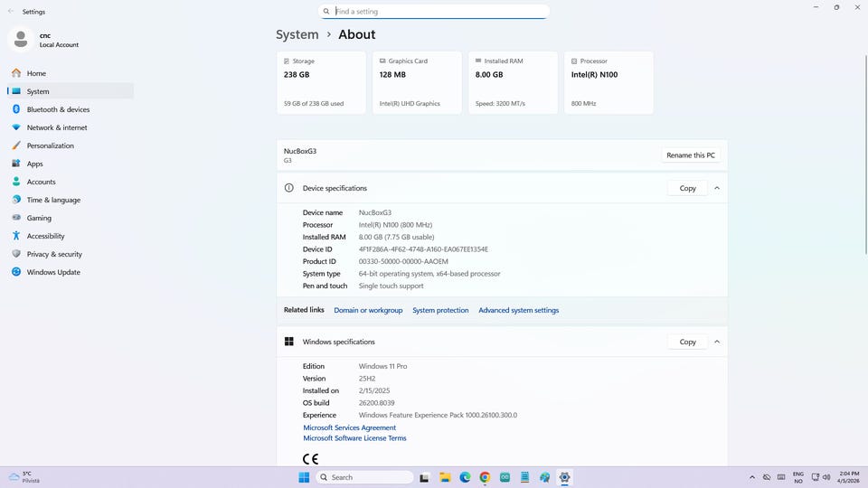Copy the Device specifications
Image resolution: width=868 pixels, height=488 pixels.
coord(687,188)
